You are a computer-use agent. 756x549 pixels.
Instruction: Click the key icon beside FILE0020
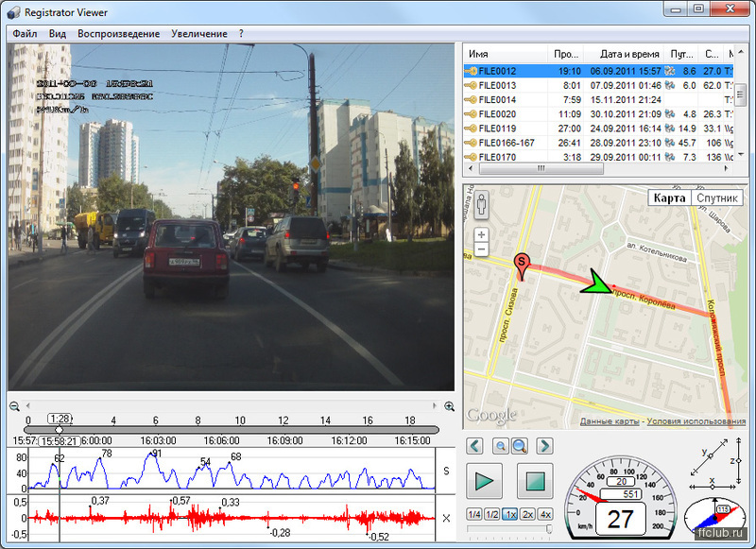471,114
